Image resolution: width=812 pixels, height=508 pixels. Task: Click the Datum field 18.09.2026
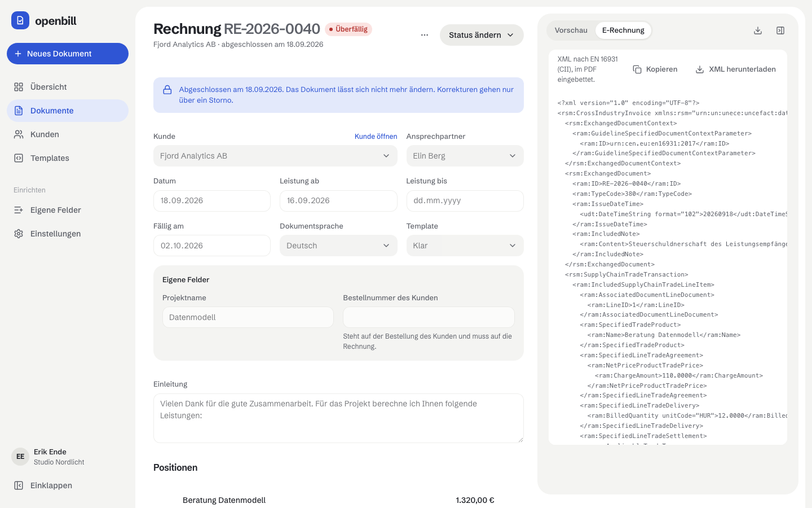pyautogui.click(x=212, y=201)
